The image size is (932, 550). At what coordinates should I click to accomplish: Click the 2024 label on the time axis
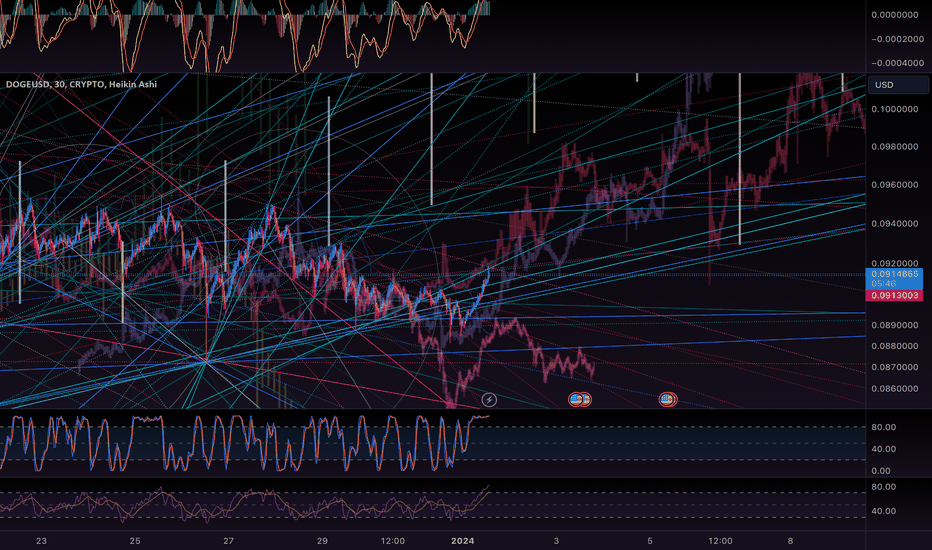(462, 540)
